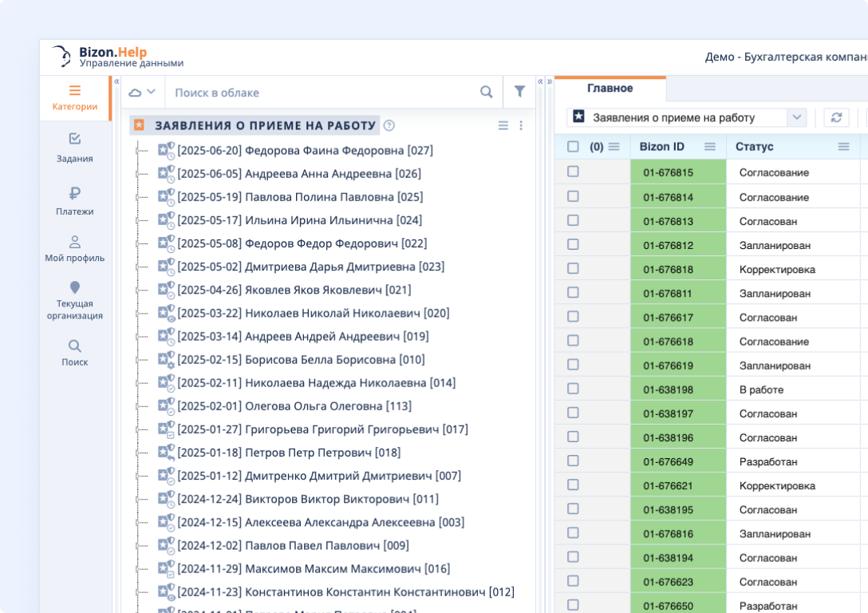Viewport: 868px width, 613px height.
Task: Select checkbox for row 01-638198
Action: pos(573,390)
